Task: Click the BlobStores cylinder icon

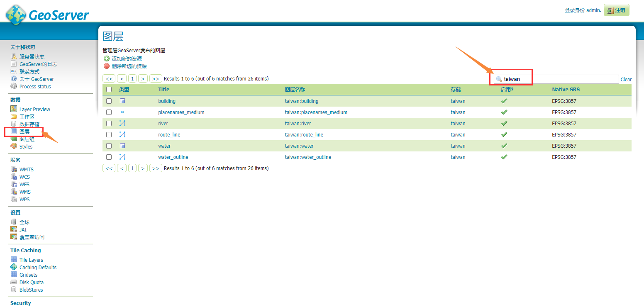Action: pyautogui.click(x=14, y=290)
